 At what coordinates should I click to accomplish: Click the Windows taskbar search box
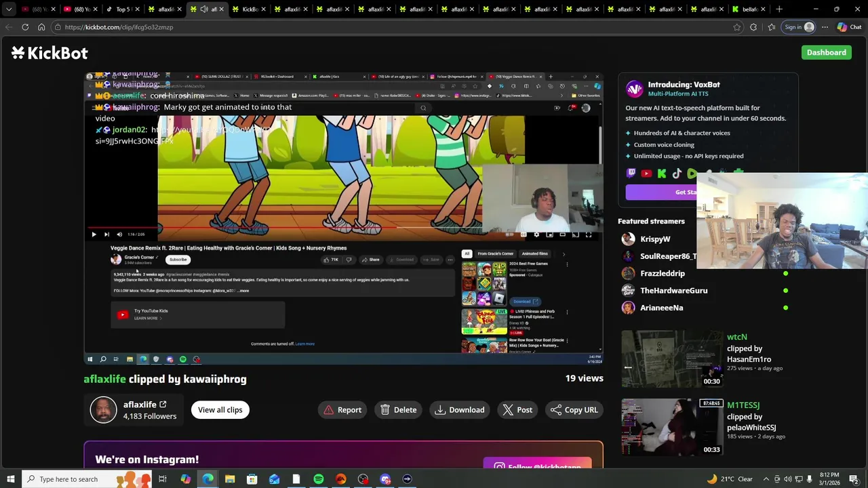pyautogui.click(x=88, y=479)
